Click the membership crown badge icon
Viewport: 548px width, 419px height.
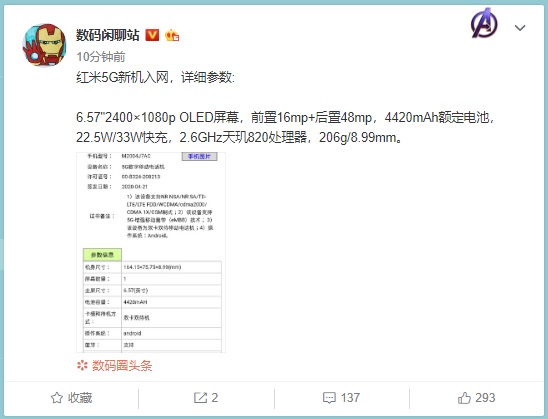coord(172,35)
